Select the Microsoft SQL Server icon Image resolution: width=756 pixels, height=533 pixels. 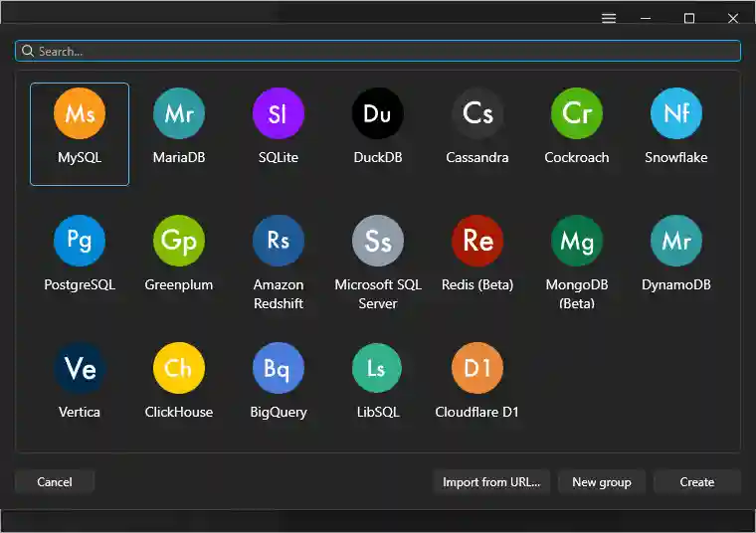click(x=378, y=241)
